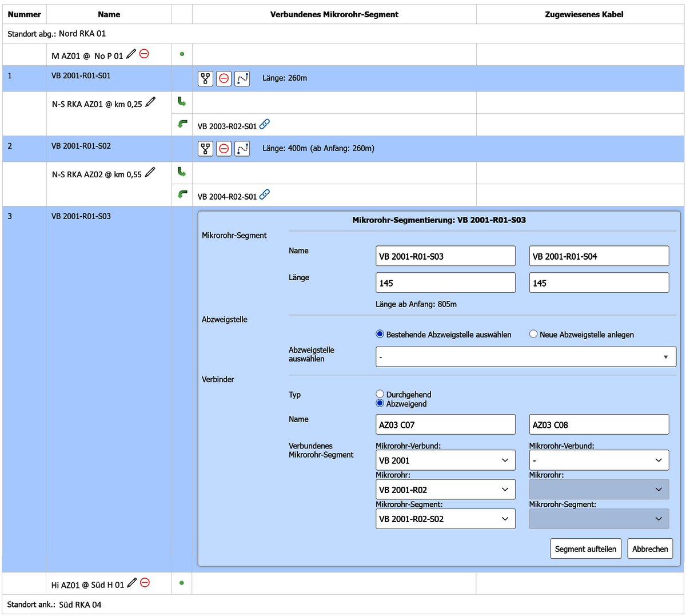Open the Mikrorohr-Verbund dropdown showing VB 2001

(445, 460)
